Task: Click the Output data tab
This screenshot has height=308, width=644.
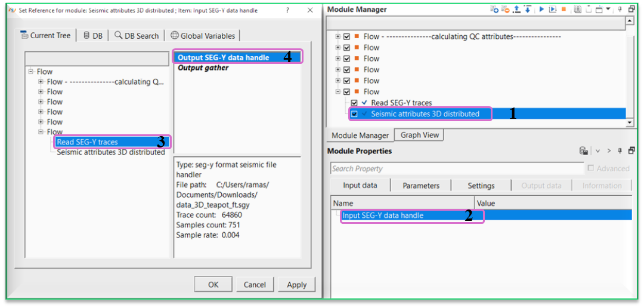Action: pos(541,186)
